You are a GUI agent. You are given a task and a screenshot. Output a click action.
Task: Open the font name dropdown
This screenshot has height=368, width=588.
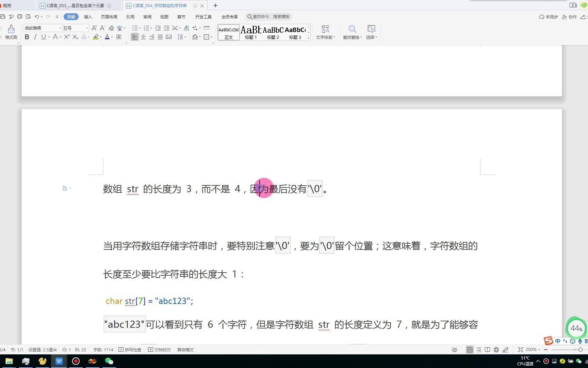59,28
